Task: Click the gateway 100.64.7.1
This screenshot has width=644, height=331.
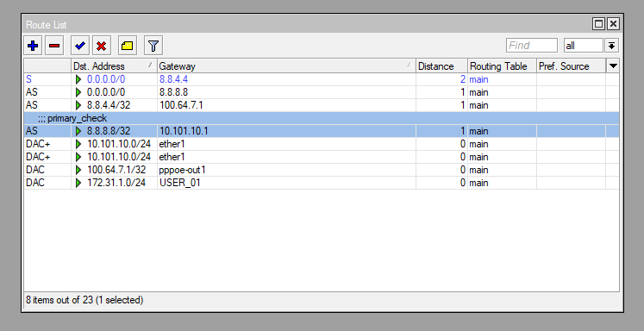Action: (181, 105)
